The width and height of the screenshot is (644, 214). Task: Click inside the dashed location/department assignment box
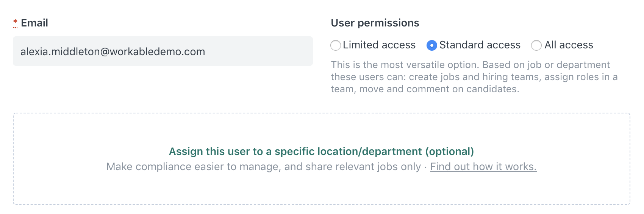tap(322, 159)
